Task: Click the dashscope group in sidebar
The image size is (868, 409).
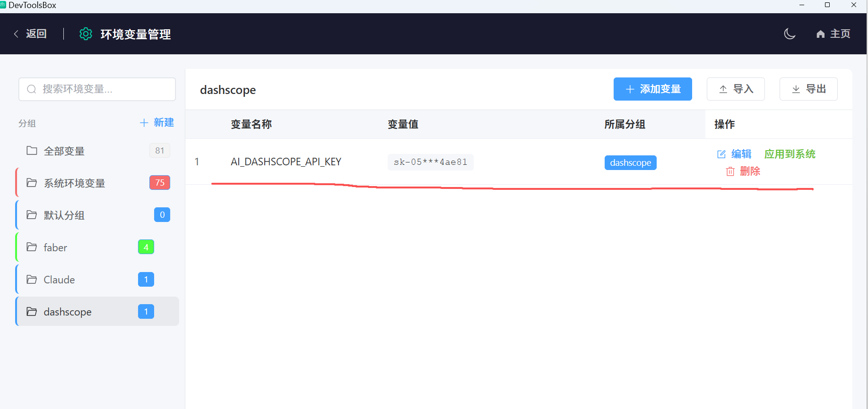Action: pyautogui.click(x=68, y=312)
